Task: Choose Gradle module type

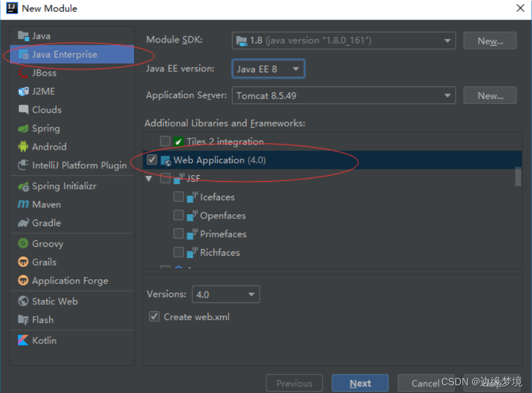Action: 72,223
